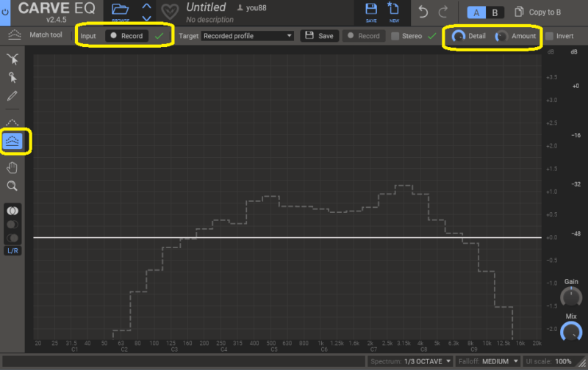Toggle the Stereo checkbox
Viewport: 588px width, 370px height.
[396, 36]
